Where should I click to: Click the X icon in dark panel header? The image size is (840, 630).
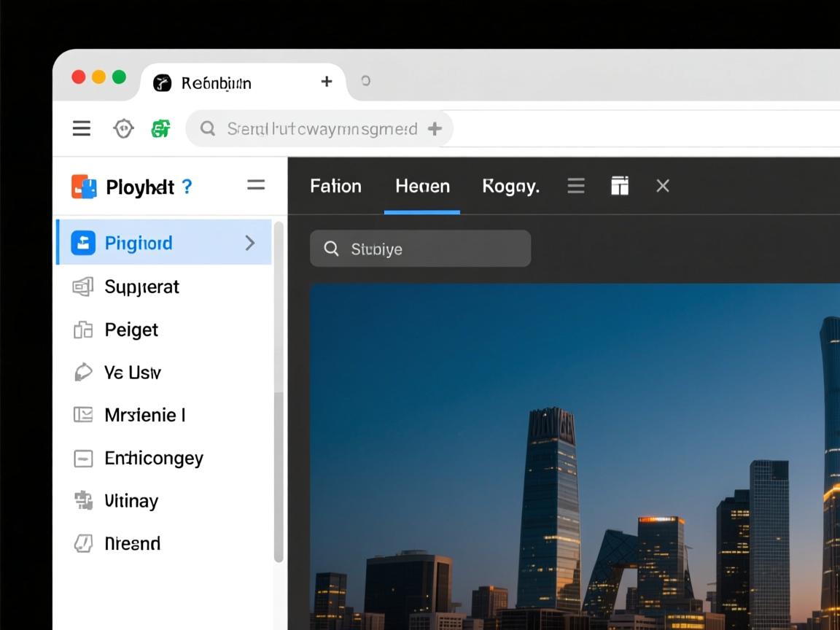pos(663,186)
